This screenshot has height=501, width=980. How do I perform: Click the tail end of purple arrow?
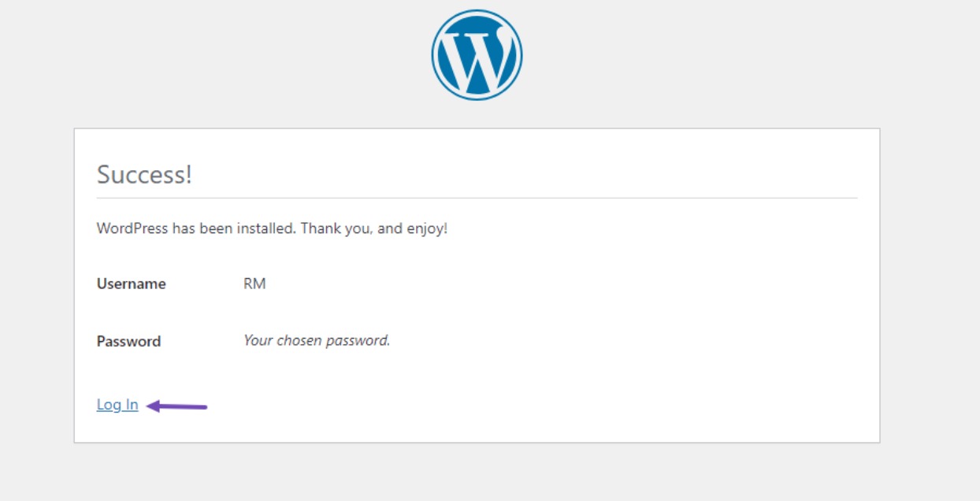click(203, 407)
